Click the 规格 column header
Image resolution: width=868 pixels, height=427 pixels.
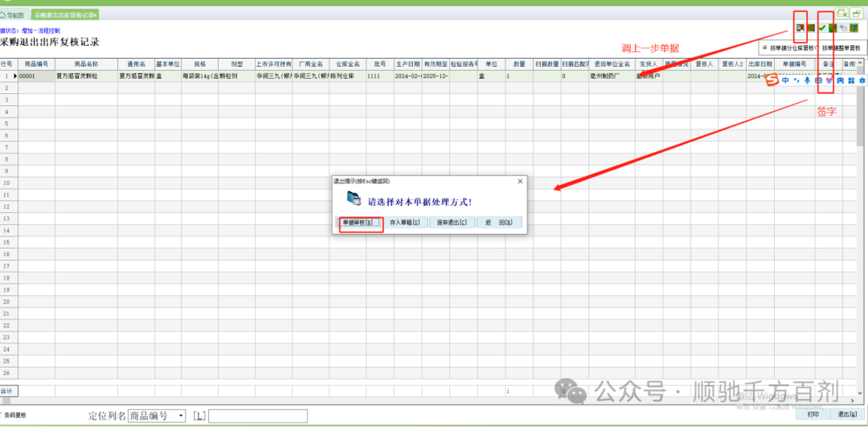(199, 64)
